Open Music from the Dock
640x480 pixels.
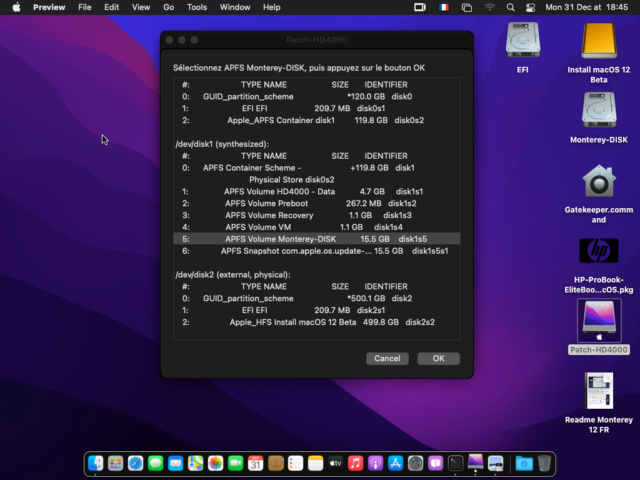pos(356,463)
